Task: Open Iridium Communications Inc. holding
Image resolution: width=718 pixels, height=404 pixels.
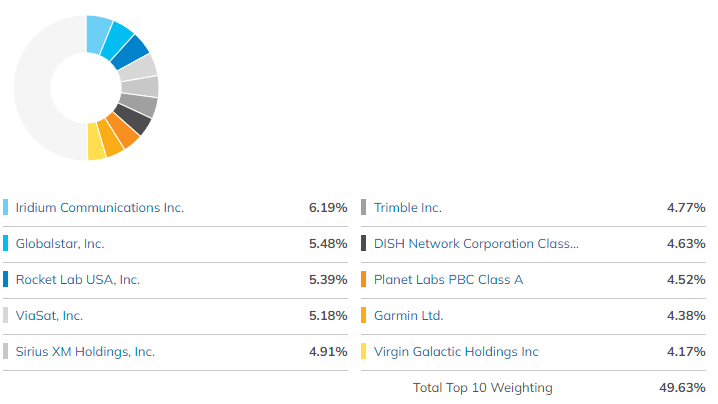Action: point(100,208)
